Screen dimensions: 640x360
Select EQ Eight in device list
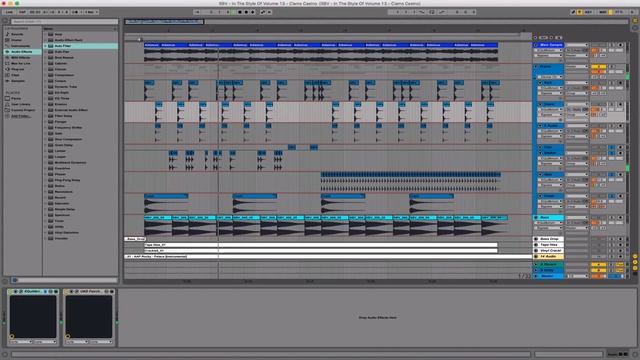tap(81, 93)
